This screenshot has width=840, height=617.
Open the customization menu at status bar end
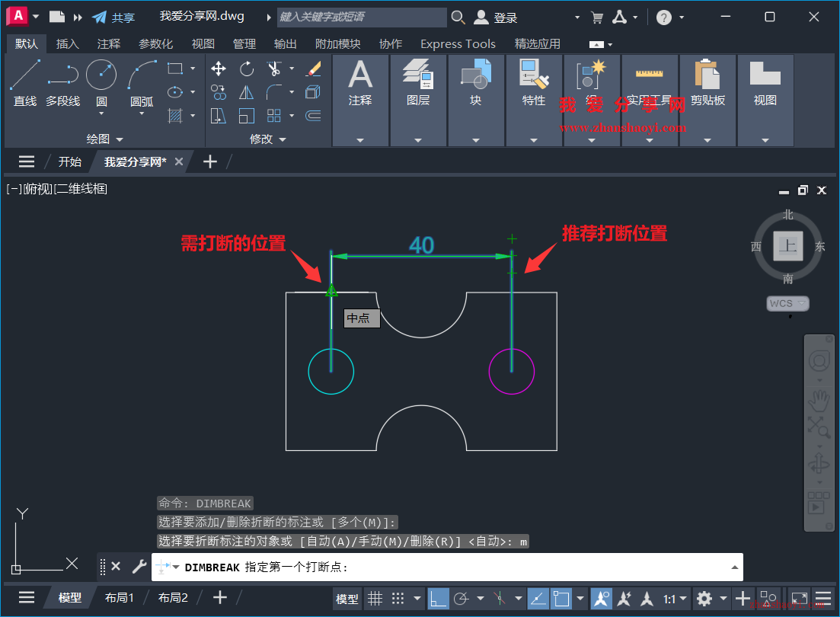click(823, 598)
